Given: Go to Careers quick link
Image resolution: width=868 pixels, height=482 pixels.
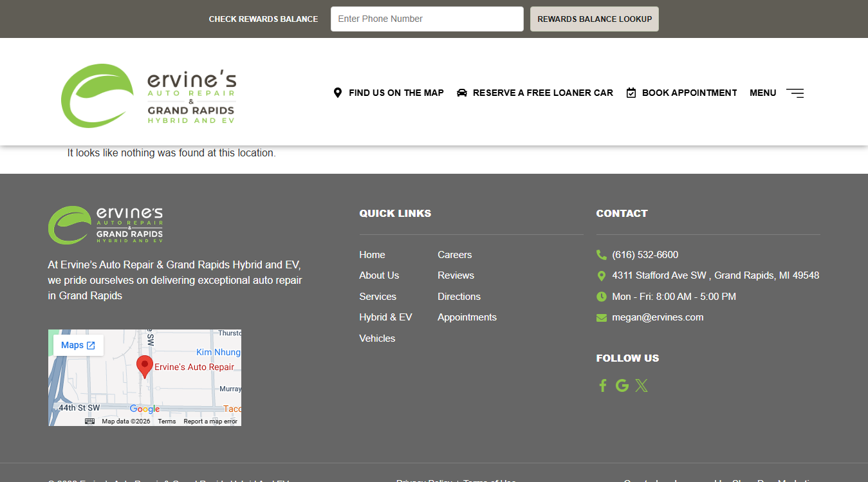Looking at the screenshot, I should click(x=455, y=255).
